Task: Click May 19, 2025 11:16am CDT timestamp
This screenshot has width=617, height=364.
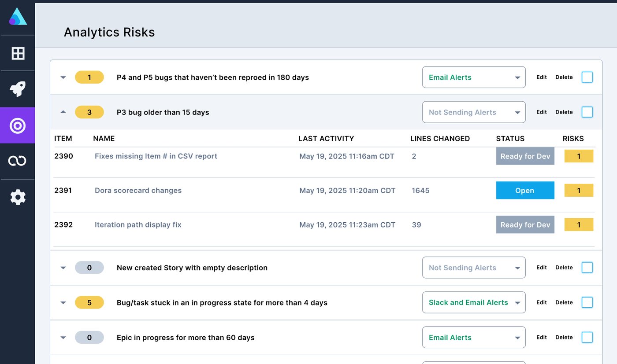Action: 347,156
